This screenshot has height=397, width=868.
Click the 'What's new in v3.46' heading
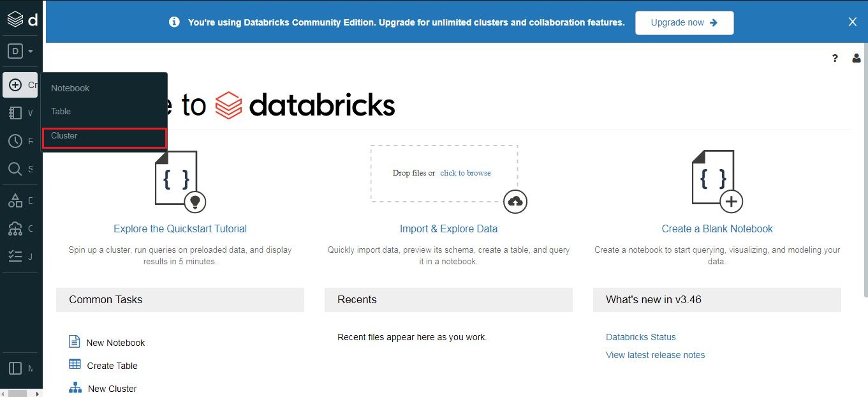654,299
